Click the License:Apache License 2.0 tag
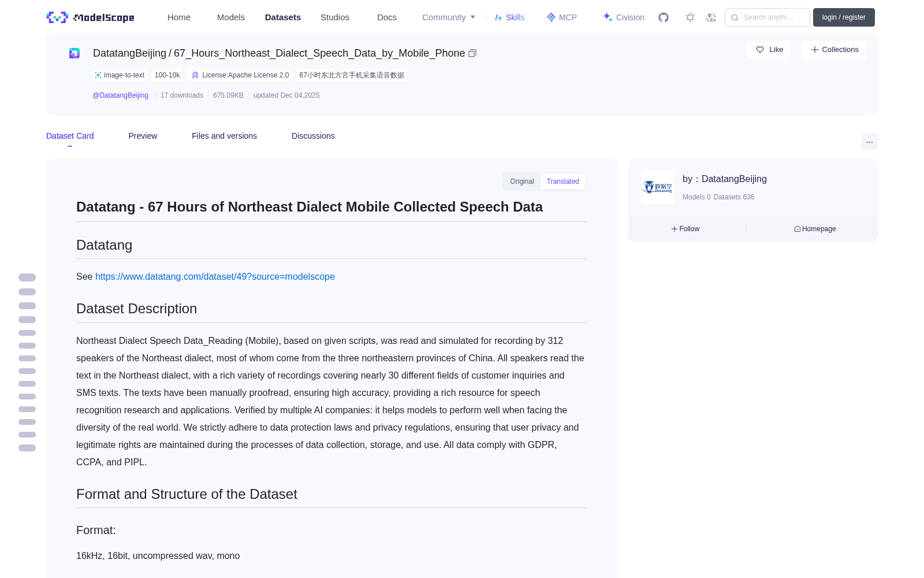The width and height of the screenshot is (924, 578). click(240, 75)
